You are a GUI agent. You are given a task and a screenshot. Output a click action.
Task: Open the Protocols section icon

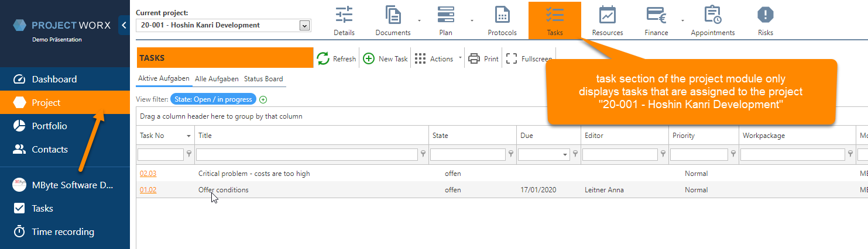pos(502,15)
